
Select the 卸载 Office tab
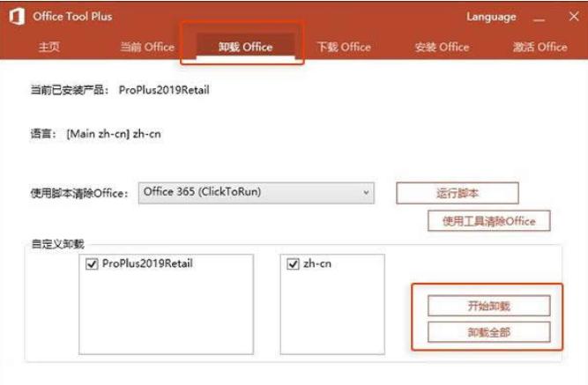(246, 47)
